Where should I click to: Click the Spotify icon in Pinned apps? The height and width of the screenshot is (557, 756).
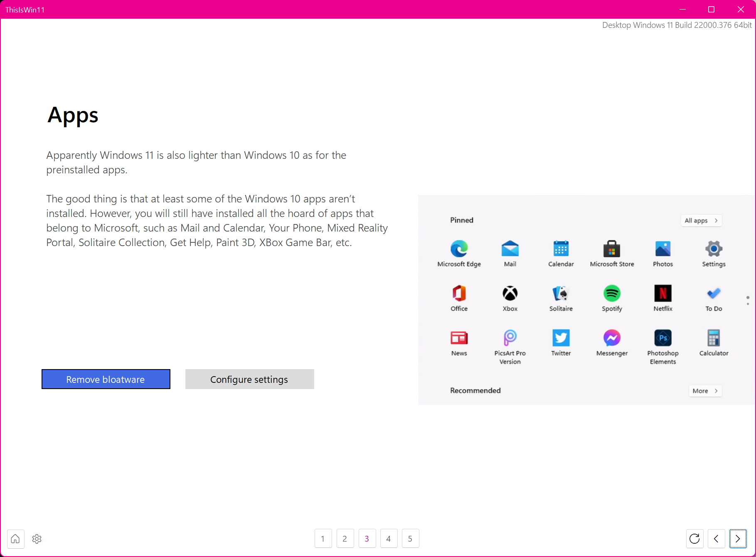tap(612, 293)
